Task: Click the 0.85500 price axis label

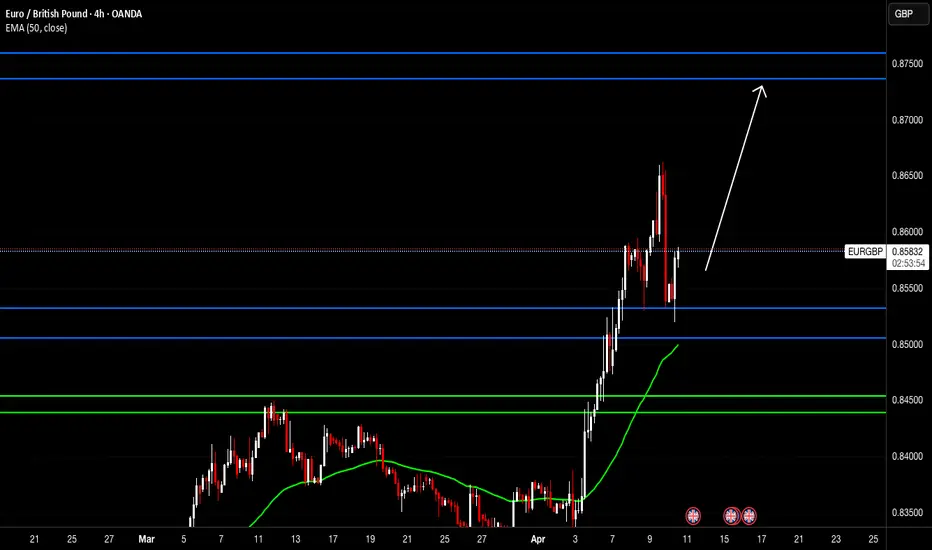Action: 907,288
